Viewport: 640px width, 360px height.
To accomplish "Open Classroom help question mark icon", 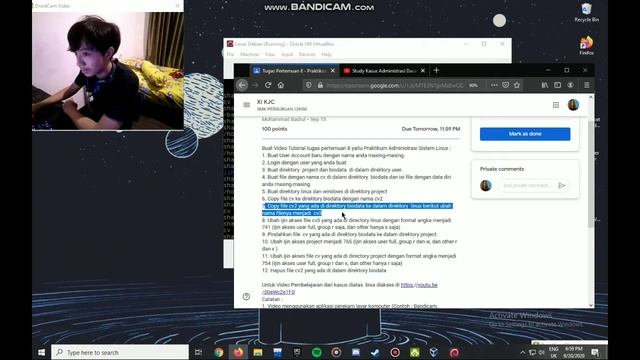I will (246, 296).
